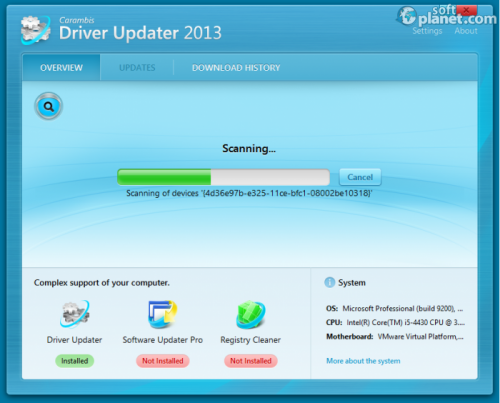Click the Scanning... heading
The image size is (500, 403).
249,149
